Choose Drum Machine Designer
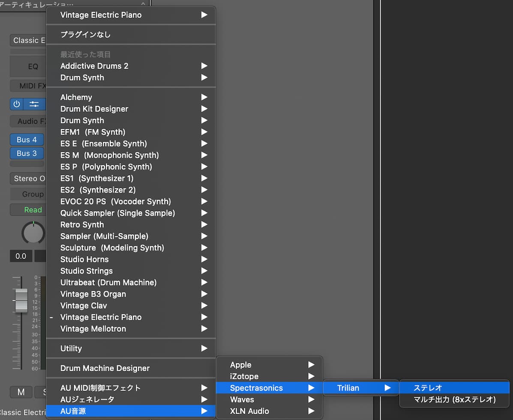Image resolution: width=513 pixels, height=420 pixels. click(131, 368)
